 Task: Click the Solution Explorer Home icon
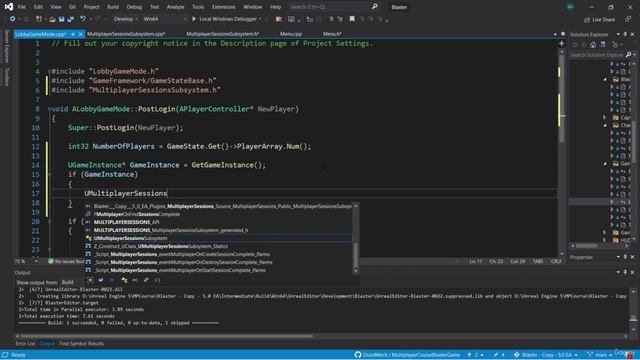(593, 44)
